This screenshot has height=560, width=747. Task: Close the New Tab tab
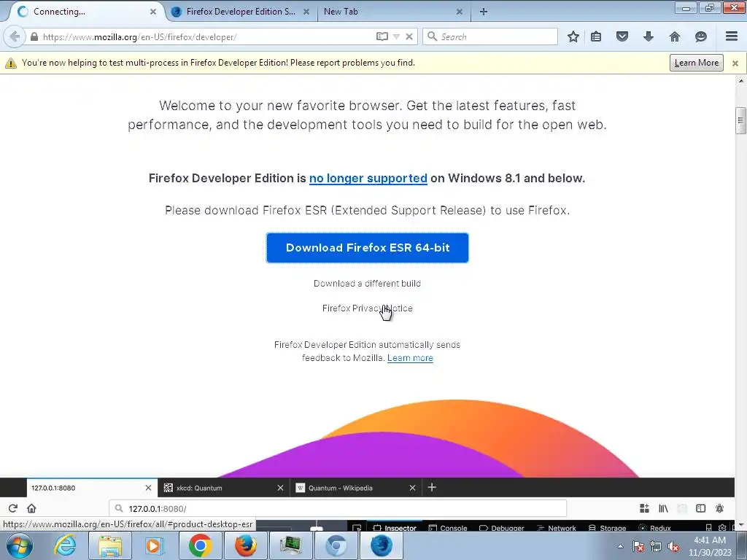click(460, 12)
